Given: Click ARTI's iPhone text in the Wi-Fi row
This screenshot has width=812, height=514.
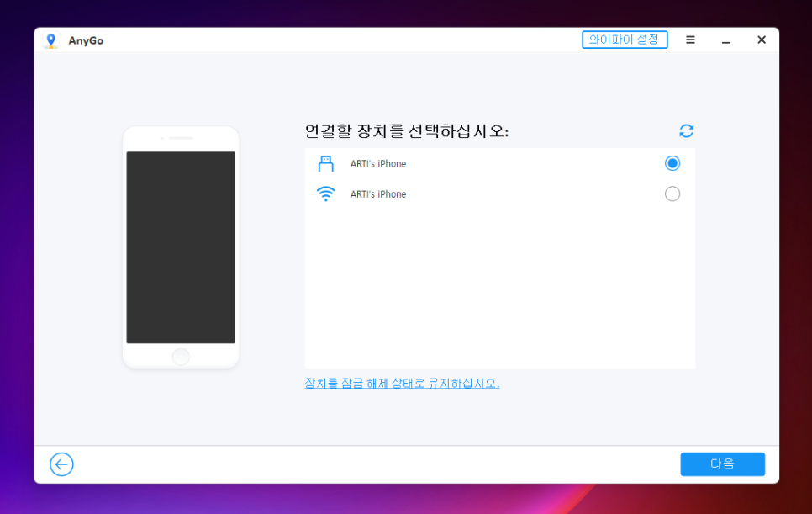Looking at the screenshot, I should [x=378, y=194].
